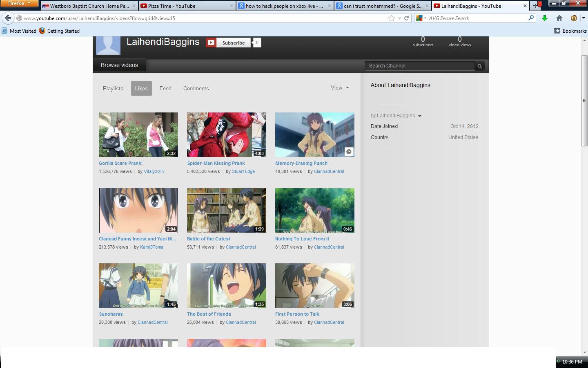The height and width of the screenshot is (368, 588).
Task: Click the browser address bar URL
Action: (204, 18)
